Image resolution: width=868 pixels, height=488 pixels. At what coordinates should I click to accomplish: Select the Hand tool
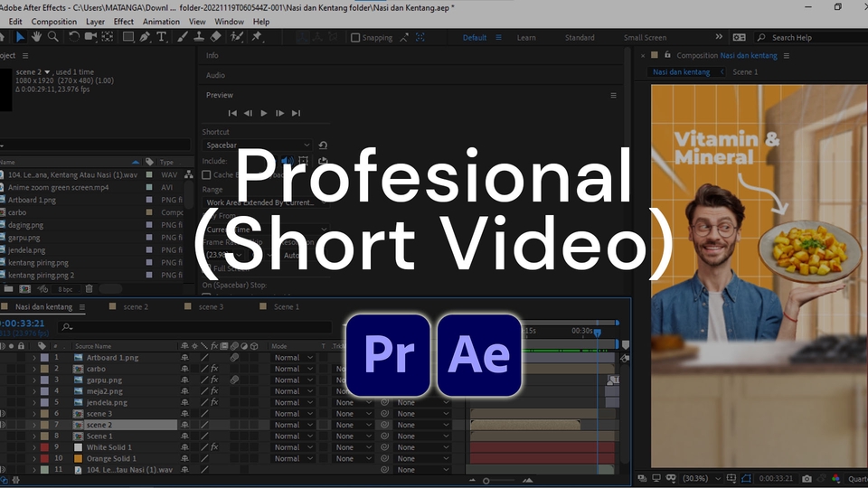pyautogui.click(x=36, y=37)
